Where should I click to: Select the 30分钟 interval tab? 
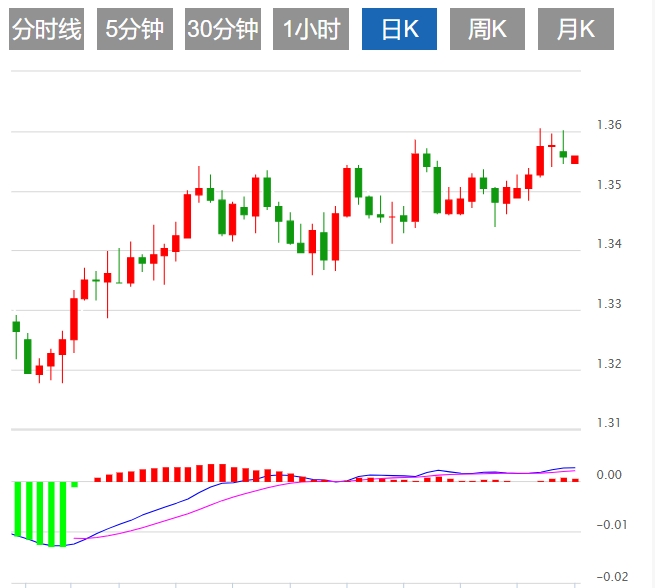coord(223,29)
